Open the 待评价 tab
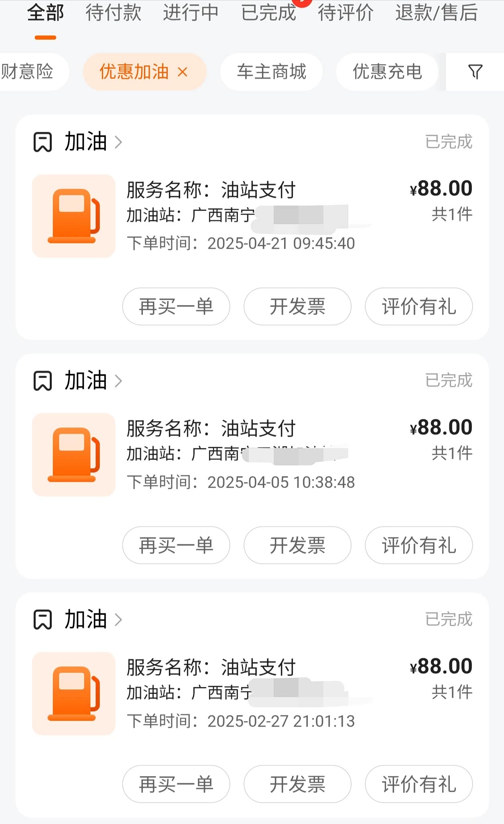The image size is (504, 824). coord(345,13)
